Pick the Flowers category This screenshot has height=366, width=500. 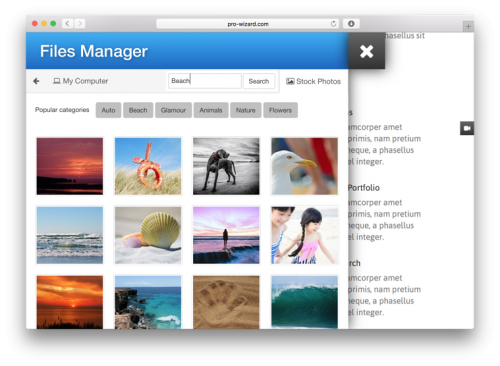280,110
